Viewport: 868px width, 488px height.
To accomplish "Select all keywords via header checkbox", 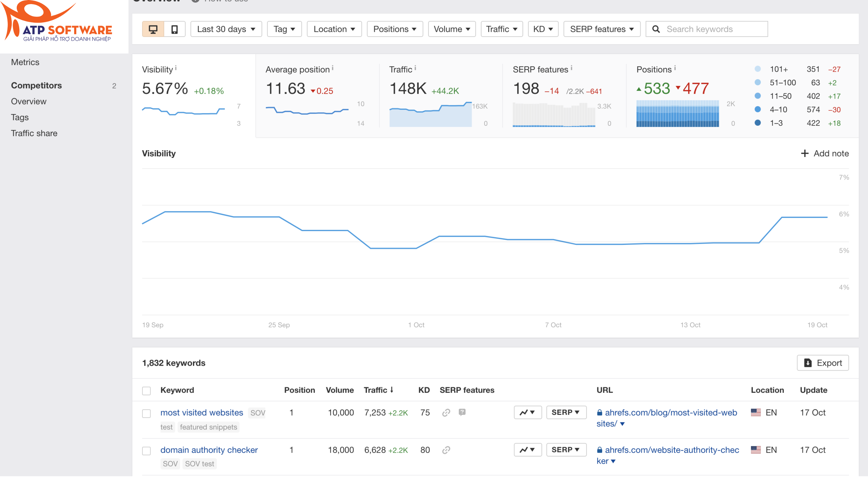I will point(147,391).
